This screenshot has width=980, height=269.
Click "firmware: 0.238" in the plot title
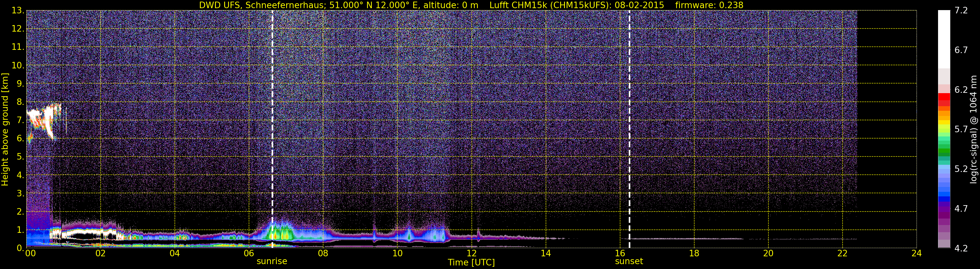(x=709, y=5)
